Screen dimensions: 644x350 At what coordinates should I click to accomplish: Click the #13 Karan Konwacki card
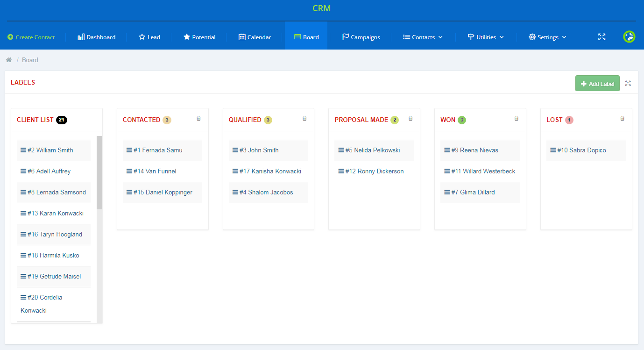[54, 213]
